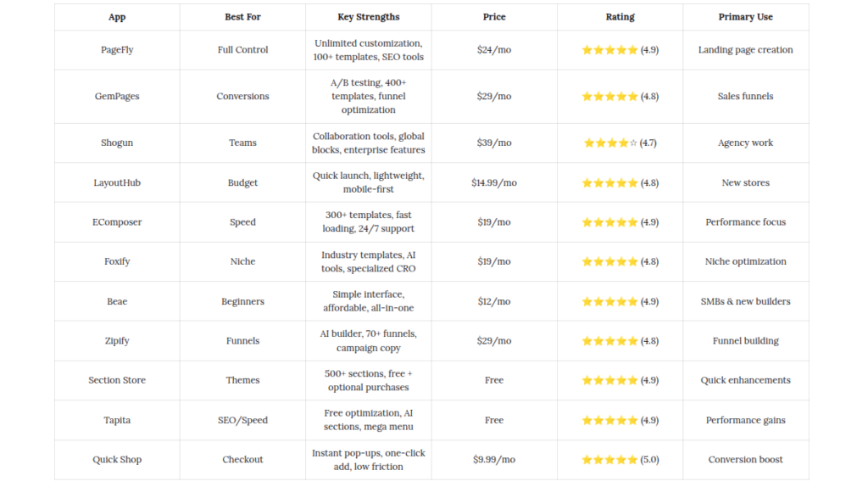Click the SEO/Speed cell for Tapita
Viewport: 868px width, 487px height.
tap(242, 420)
